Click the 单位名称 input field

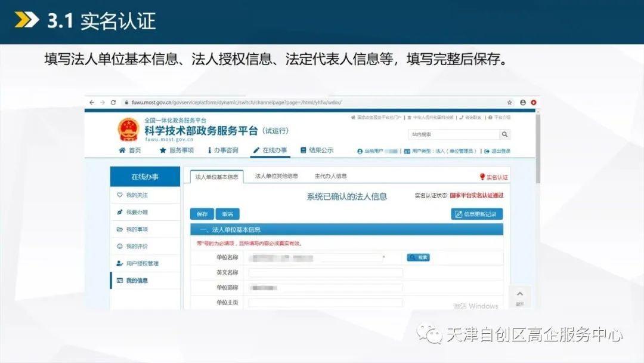pos(316,258)
